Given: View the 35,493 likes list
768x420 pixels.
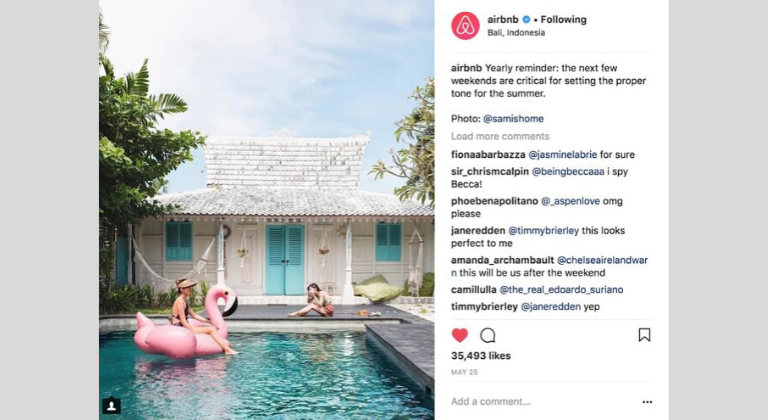Looking at the screenshot, I should 480,356.
